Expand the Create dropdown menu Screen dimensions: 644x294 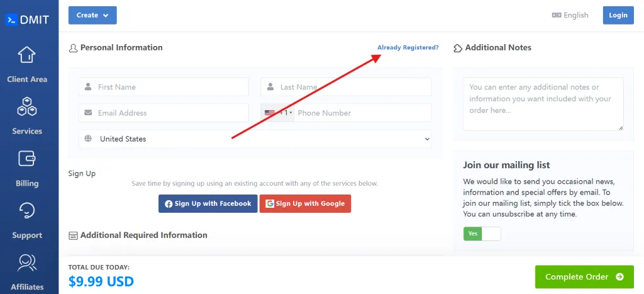click(x=92, y=15)
